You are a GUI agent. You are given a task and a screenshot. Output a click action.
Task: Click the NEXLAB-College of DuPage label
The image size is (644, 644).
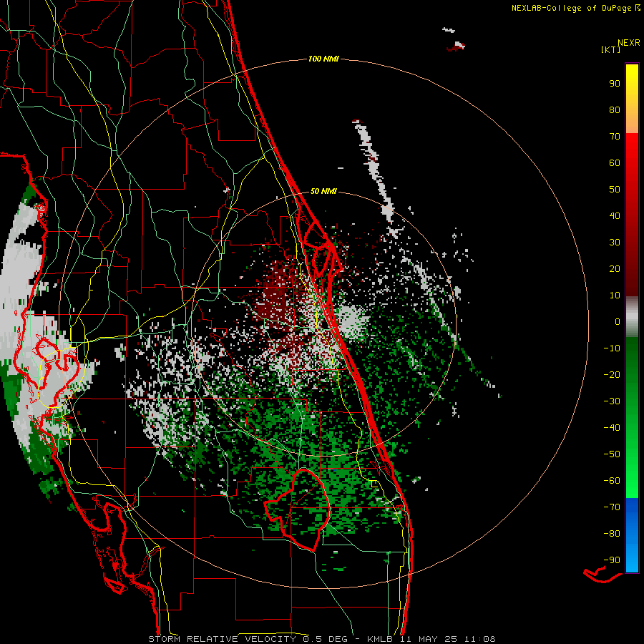[x=575, y=8]
